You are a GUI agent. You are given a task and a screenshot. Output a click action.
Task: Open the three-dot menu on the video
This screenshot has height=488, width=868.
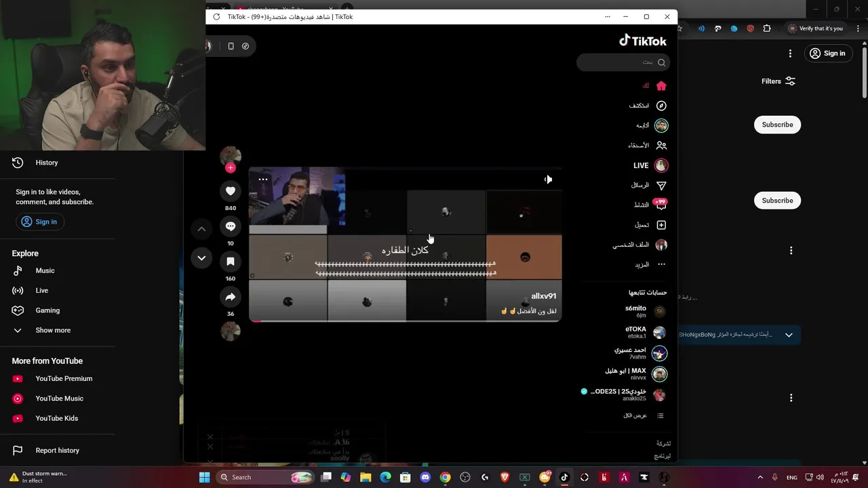point(263,180)
